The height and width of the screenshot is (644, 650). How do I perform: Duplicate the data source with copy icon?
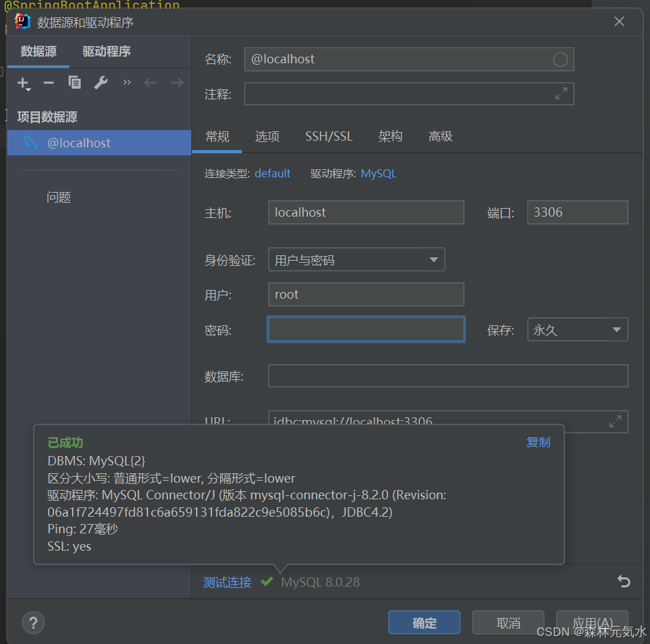[75, 83]
